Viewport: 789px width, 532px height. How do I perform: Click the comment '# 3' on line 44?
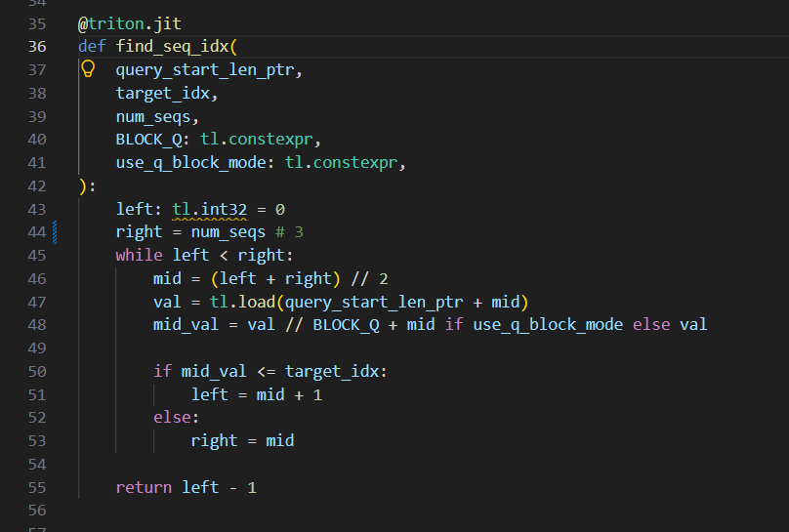click(289, 232)
